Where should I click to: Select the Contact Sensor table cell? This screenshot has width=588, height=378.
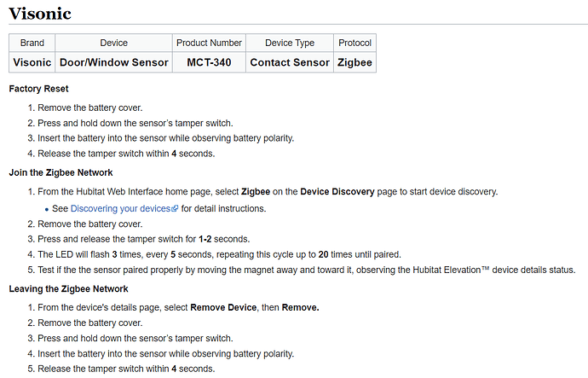tap(290, 62)
